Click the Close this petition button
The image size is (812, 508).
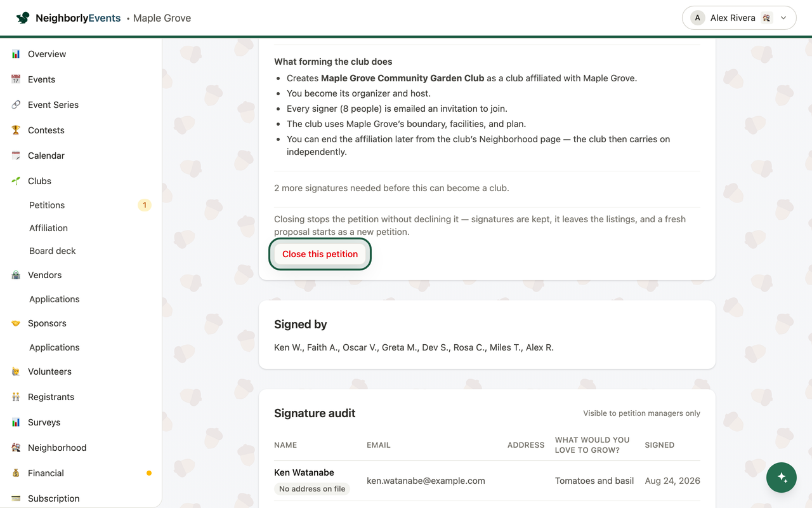coord(320,254)
